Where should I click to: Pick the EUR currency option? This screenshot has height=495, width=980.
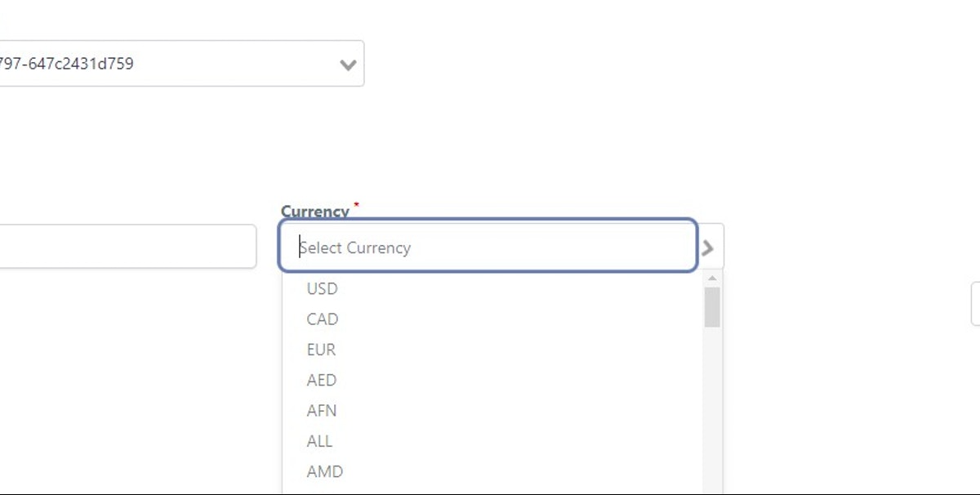click(322, 350)
